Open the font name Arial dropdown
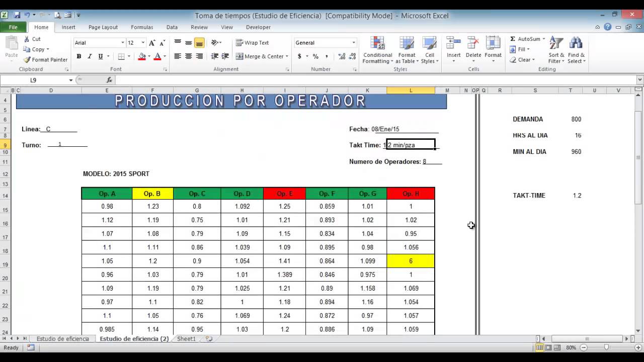 [x=122, y=43]
